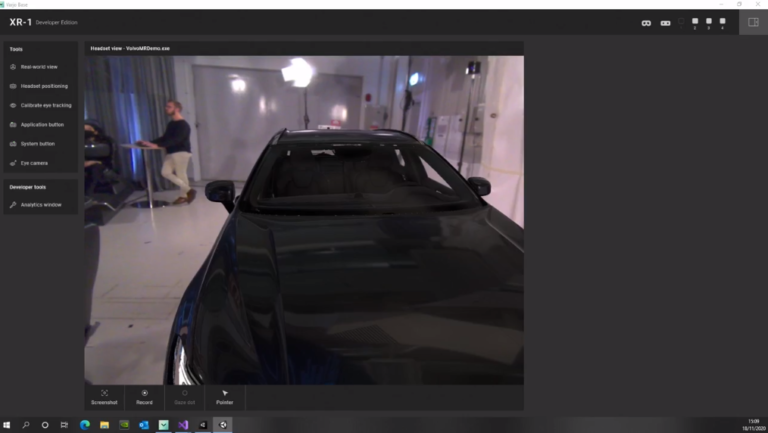Select base station indicator 4
The width and height of the screenshot is (768, 433).
pos(722,22)
